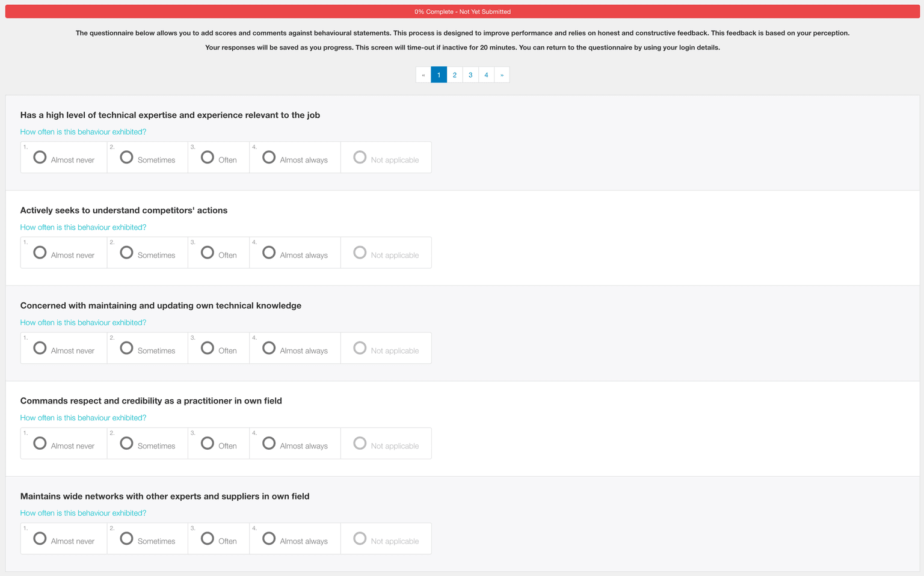Click heading 'Has a high level of technical expertise'
Viewport: 924px width, 576px height.
(x=170, y=115)
